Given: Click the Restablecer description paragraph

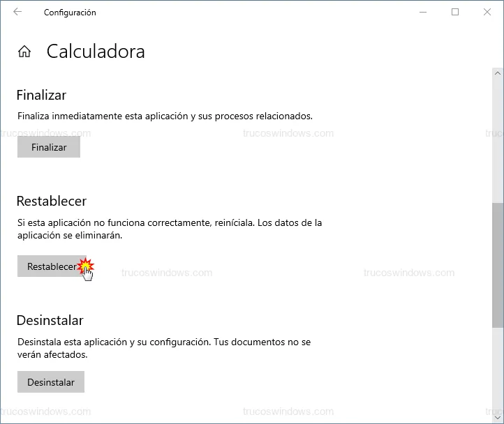Looking at the screenshot, I should (169, 229).
